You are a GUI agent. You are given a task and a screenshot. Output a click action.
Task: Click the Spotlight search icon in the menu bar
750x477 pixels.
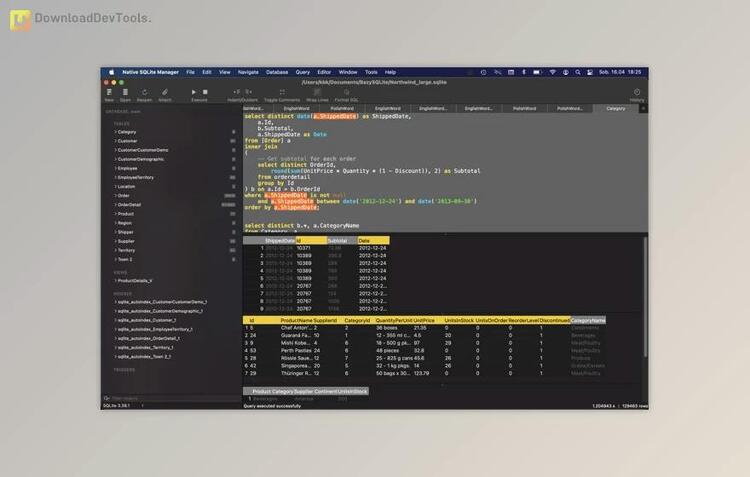(x=578, y=72)
